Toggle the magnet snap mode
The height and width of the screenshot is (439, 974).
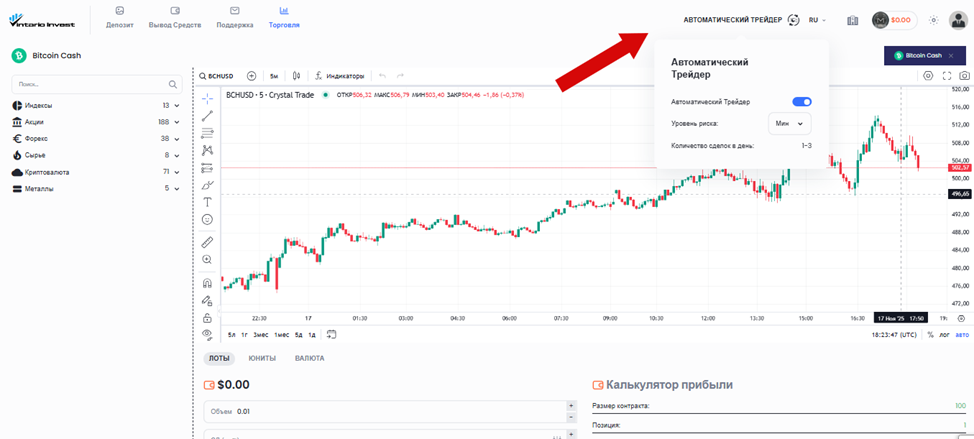click(x=207, y=283)
